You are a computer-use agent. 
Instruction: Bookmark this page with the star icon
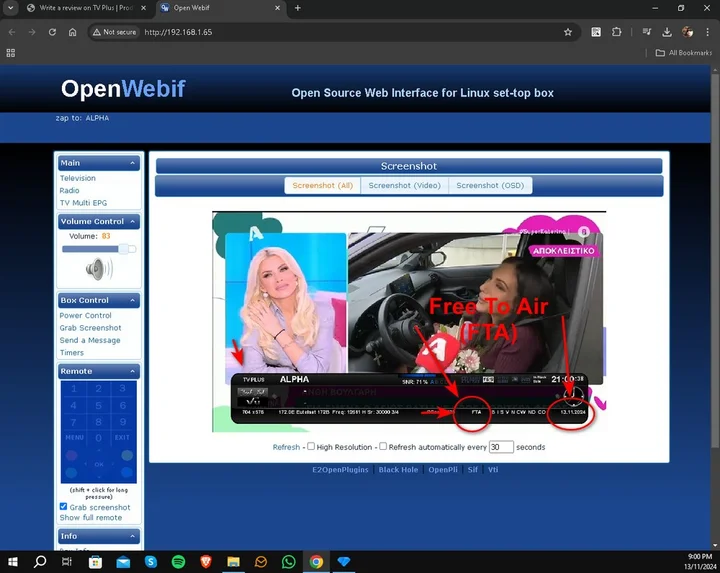pyautogui.click(x=568, y=32)
